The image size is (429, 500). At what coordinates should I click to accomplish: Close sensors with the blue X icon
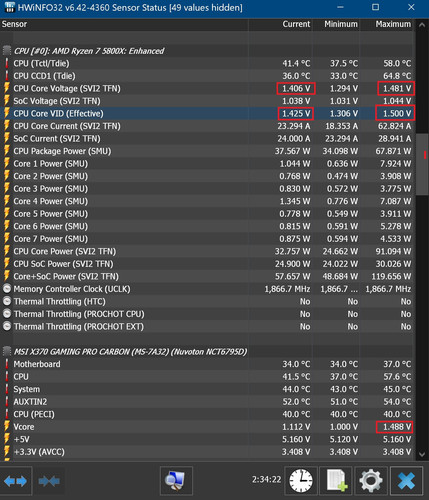tap(406, 481)
